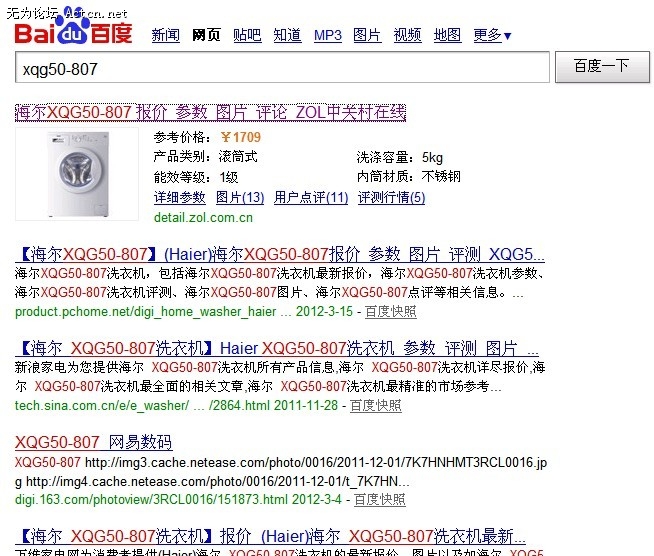View the 图片(13) link
The width and height of the screenshot is (654, 556).
pyautogui.click(x=240, y=198)
